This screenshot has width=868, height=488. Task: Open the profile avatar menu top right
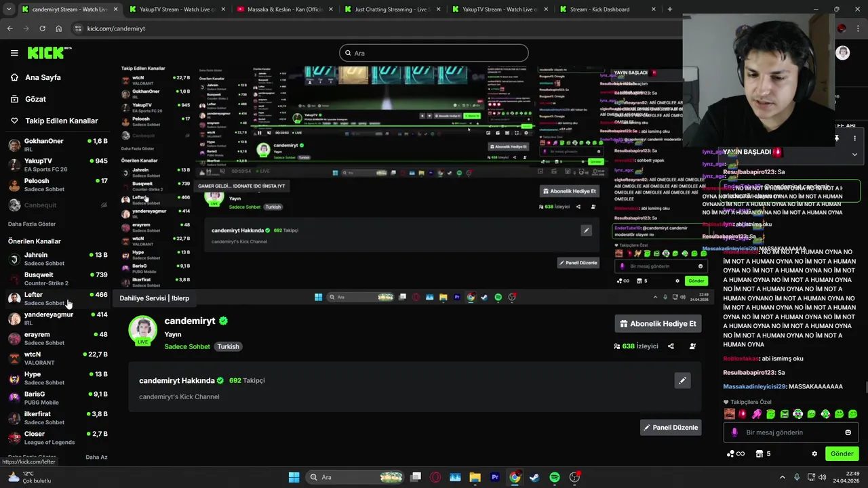coord(843,53)
